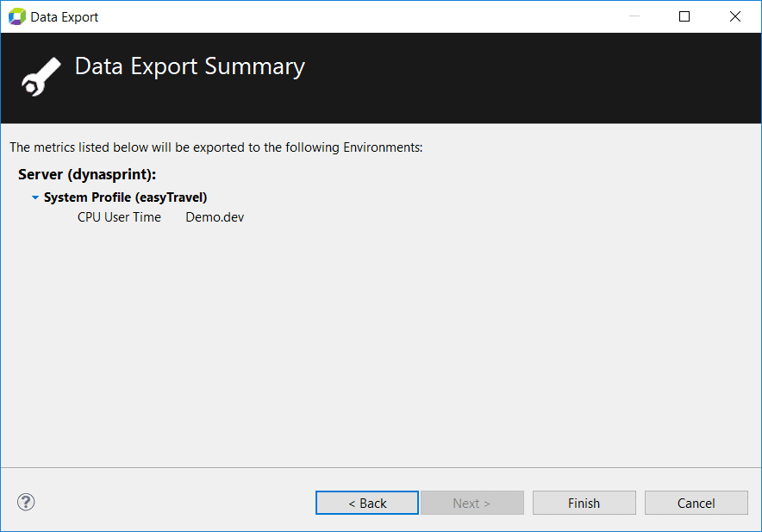
Task: Click Finish to complete the export
Action: (x=584, y=503)
